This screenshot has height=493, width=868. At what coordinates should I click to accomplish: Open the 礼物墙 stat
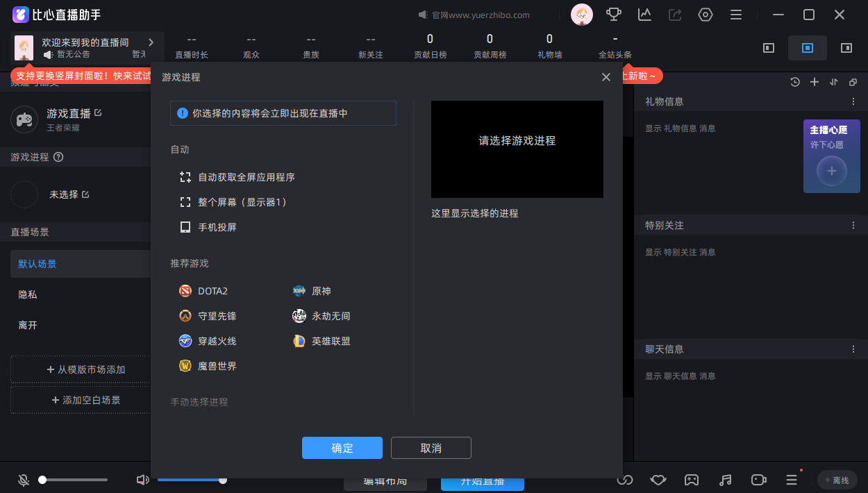[x=550, y=47]
